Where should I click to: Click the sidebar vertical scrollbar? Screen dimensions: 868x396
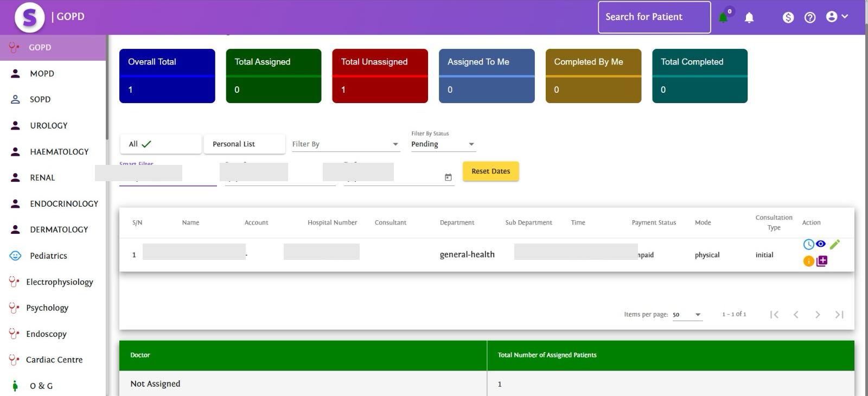(107, 87)
